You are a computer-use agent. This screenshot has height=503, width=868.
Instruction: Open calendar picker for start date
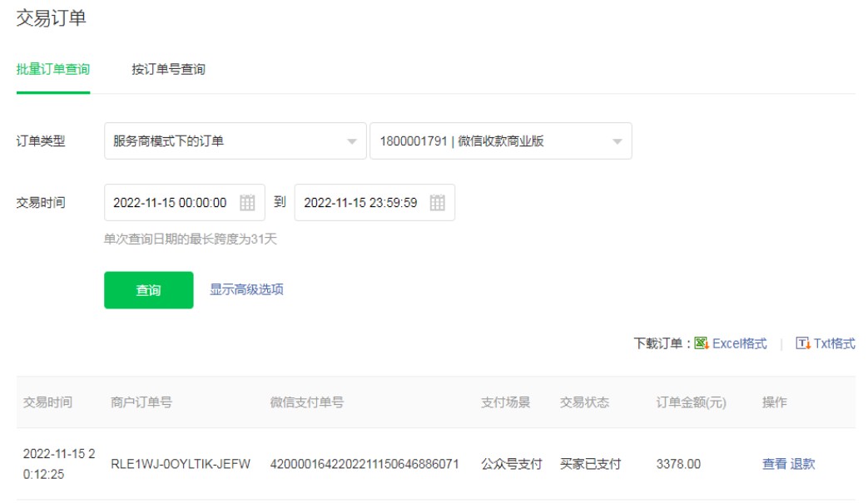click(247, 203)
